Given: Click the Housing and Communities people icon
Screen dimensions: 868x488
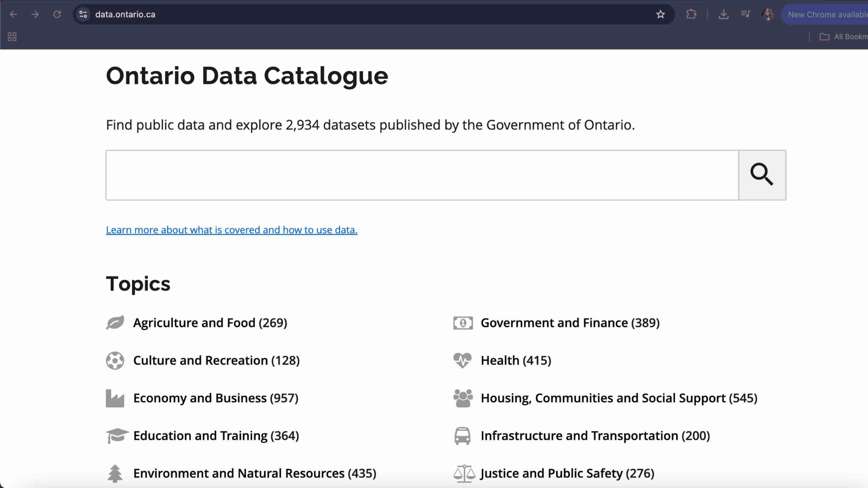Looking at the screenshot, I should click(463, 398).
